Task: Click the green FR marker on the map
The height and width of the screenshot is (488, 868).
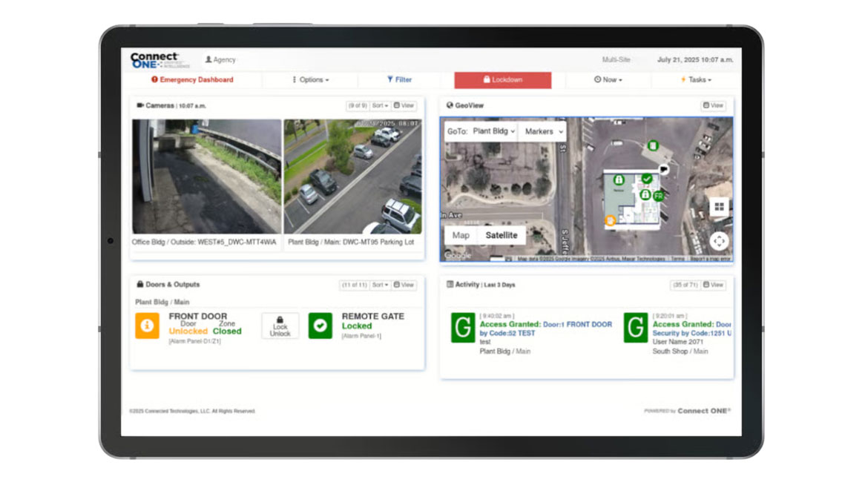Action: [658, 196]
